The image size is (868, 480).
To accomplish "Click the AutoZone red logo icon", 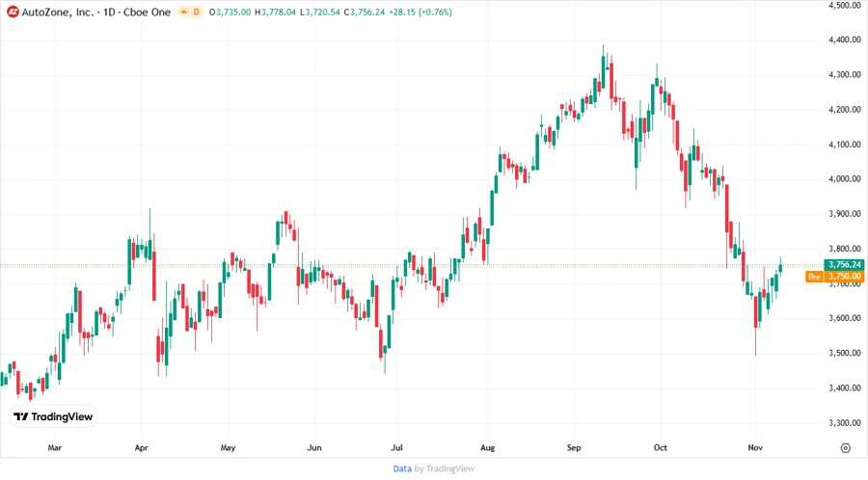I will [13, 13].
